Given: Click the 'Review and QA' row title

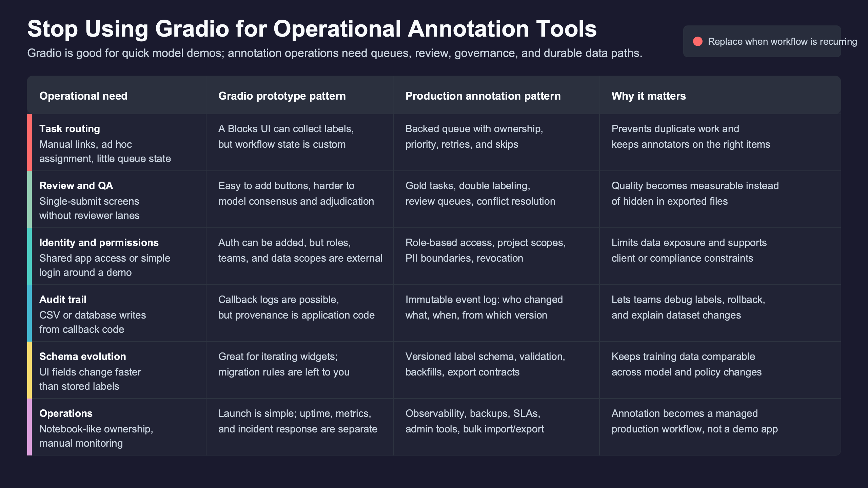Looking at the screenshot, I should point(76,186).
